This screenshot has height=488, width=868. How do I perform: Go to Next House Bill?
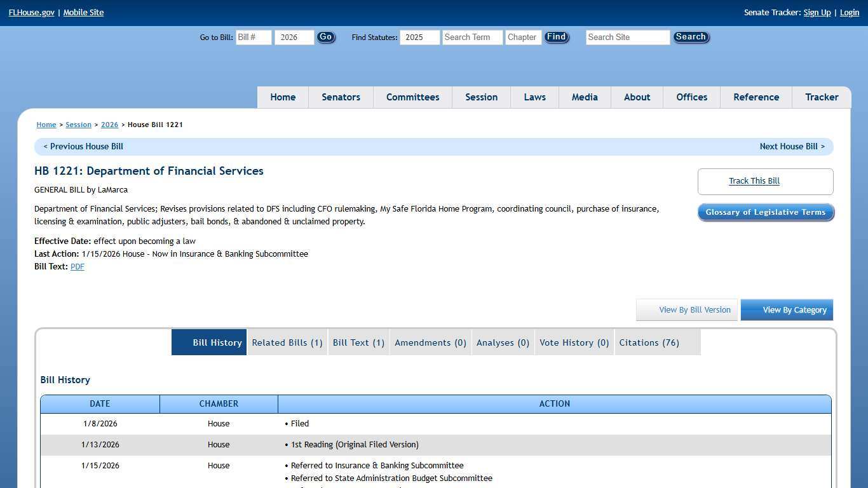[x=792, y=147]
